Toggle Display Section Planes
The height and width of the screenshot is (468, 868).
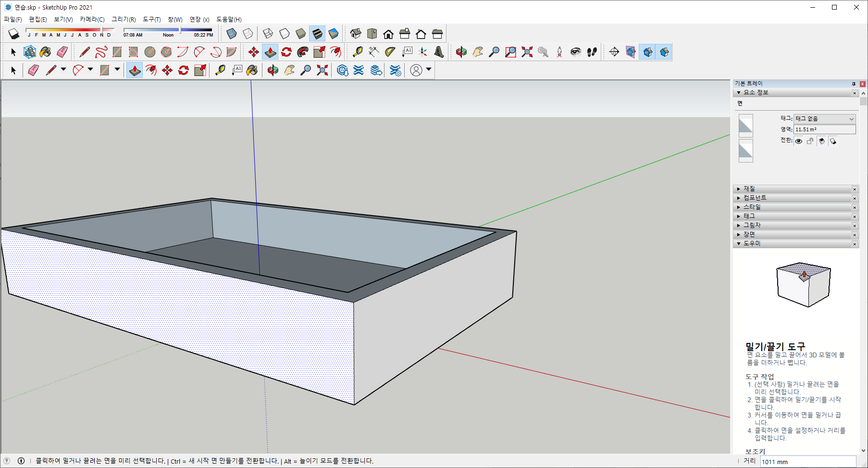coord(631,52)
